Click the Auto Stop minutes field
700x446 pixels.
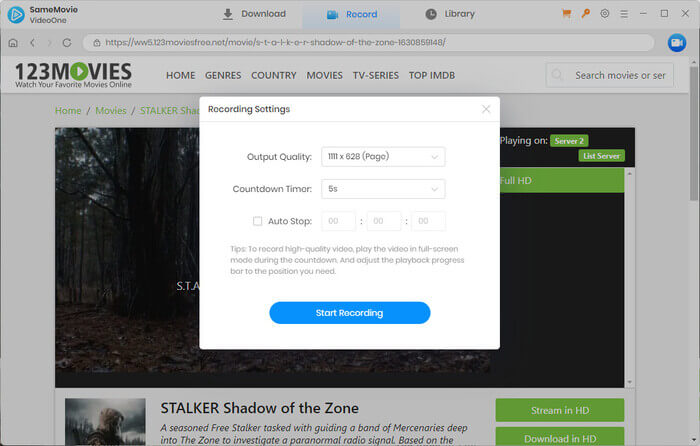(383, 221)
